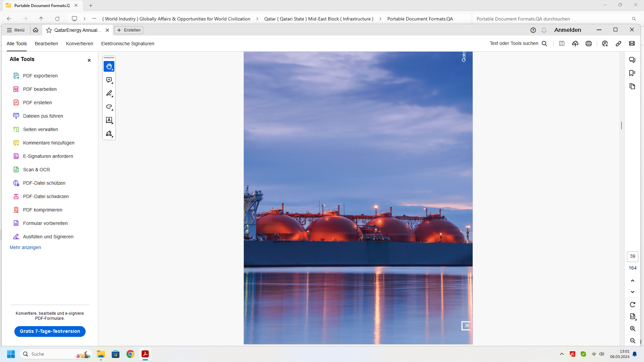Image resolution: width=644 pixels, height=362 pixels.
Task: Close the QatarEnergy Annual tab
Action: coord(107,30)
